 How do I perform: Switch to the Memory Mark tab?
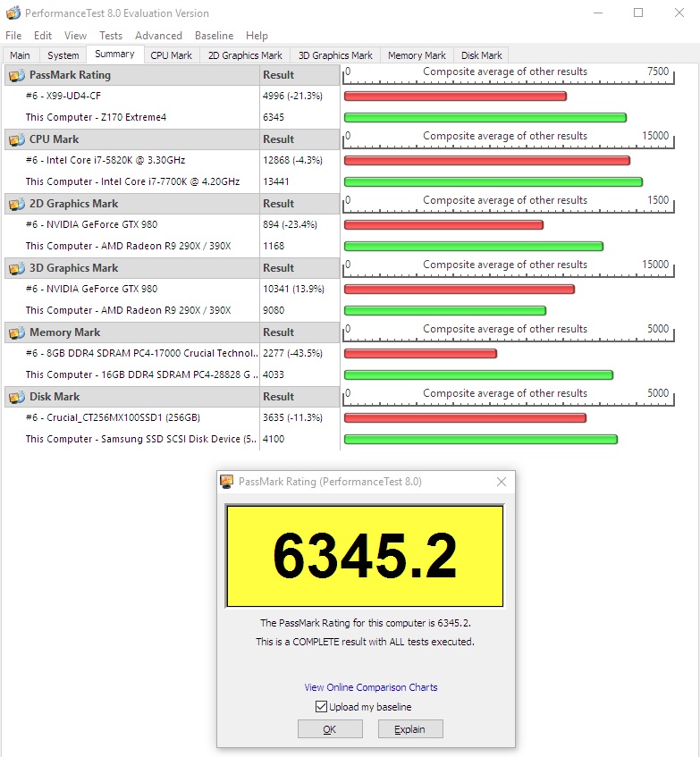coord(417,55)
